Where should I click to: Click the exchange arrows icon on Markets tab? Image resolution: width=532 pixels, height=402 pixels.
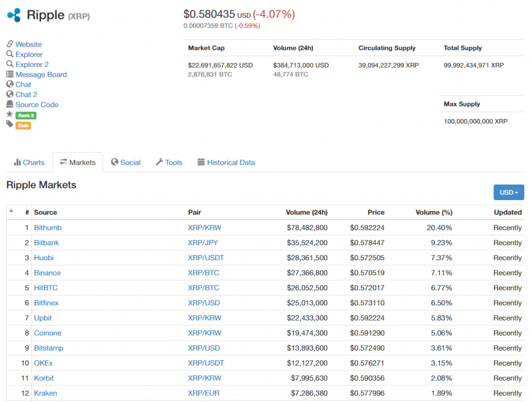click(x=63, y=162)
